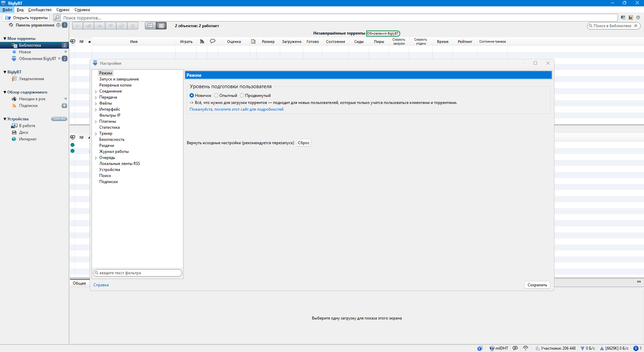Click the Wi-Fi connection status icon
Screen dimensions: 644x352
coord(526,348)
